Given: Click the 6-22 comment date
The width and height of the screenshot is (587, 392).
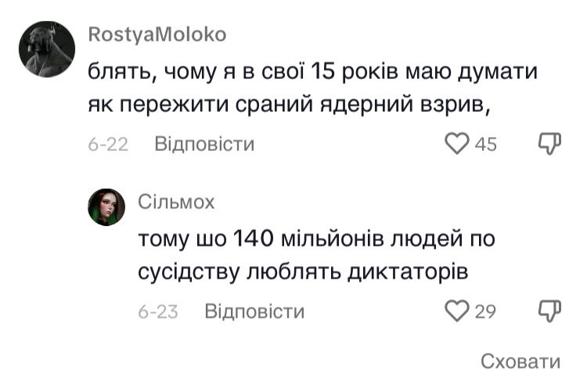Looking at the screenshot, I should coord(108,144).
